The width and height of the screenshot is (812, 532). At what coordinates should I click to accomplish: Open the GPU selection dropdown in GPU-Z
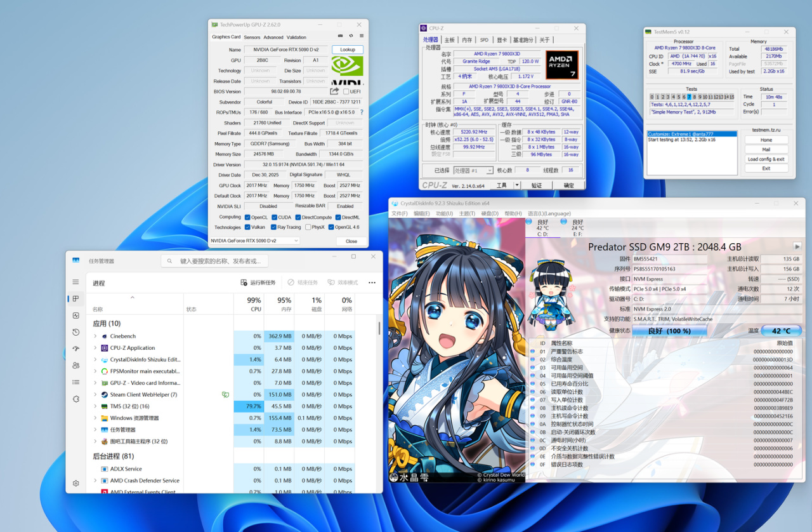click(254, 241)
